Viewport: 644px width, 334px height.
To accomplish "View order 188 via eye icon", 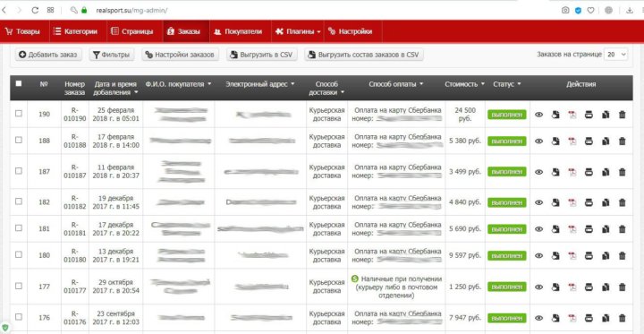I will [538, 141].
